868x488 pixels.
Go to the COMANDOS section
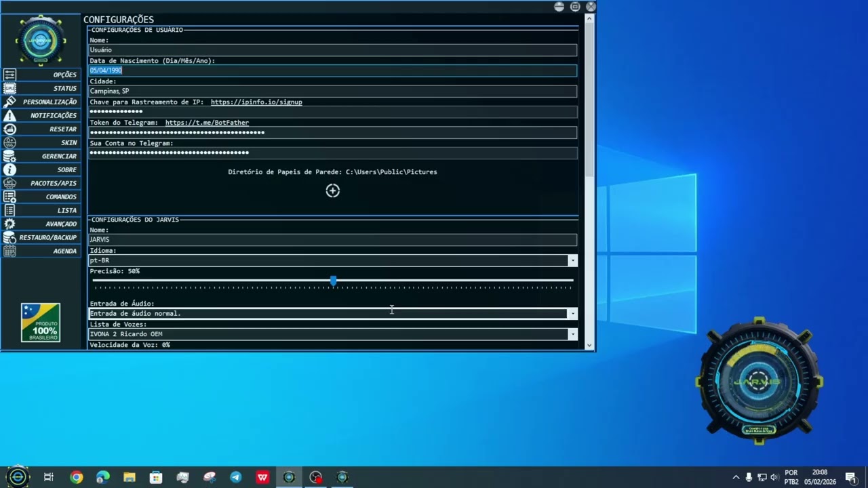coord(41,197)
